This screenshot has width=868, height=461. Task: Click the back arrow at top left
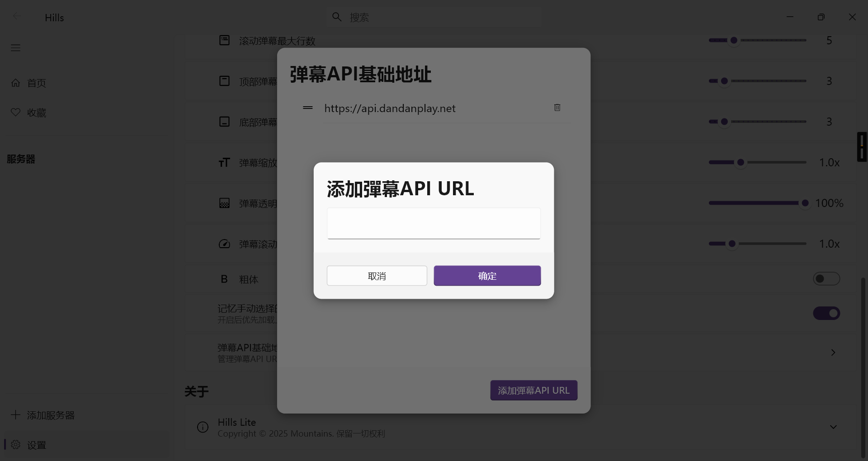(17, 16)
